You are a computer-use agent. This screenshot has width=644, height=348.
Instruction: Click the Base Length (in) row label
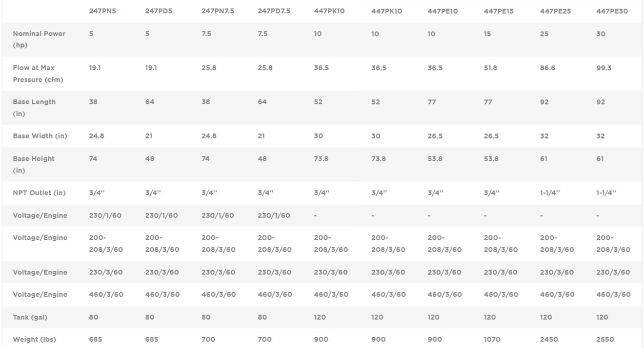click(x=34, y=108)
